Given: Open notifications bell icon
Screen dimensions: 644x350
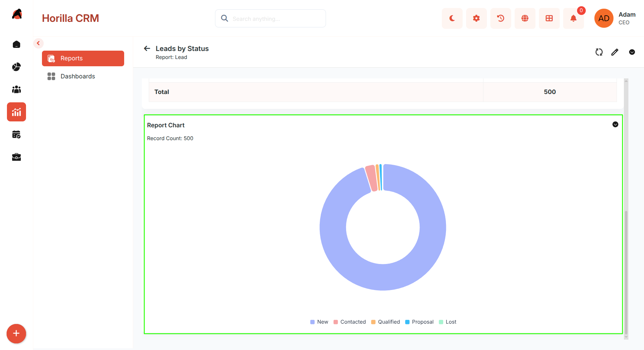Looking at the screenshot, I should pyautogui.click(x=573, y=18).
